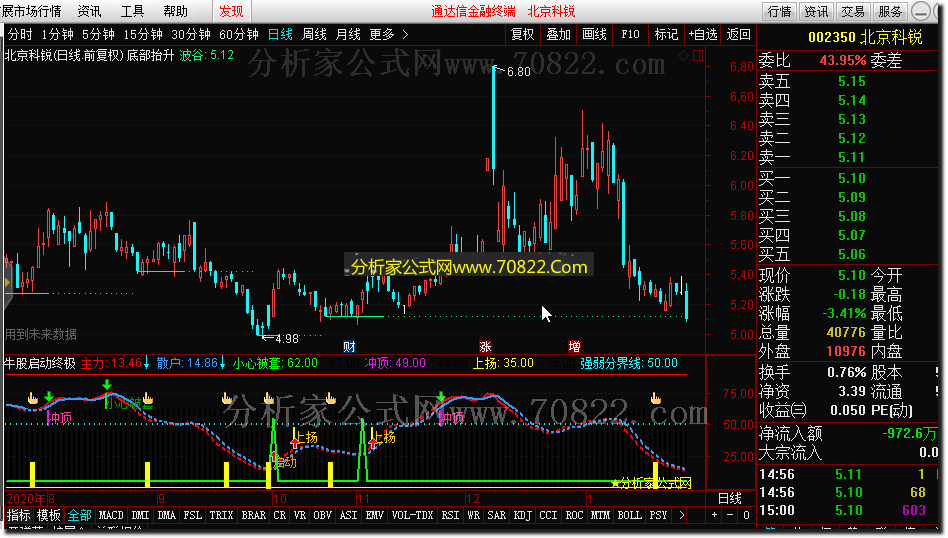Screen dimensions: 948x538
Task: Click the yellow side arrow at left edge
Action: coord(7,282)
